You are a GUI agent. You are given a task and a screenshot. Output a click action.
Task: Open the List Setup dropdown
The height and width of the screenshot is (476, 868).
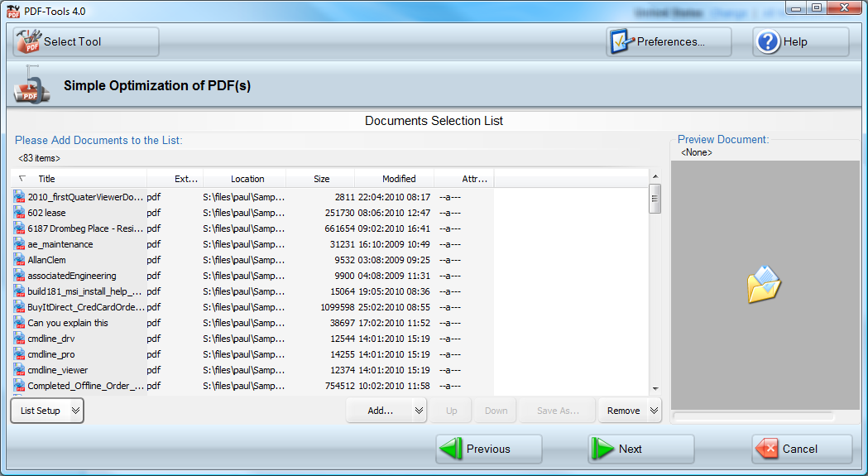[x=47, y=411]
